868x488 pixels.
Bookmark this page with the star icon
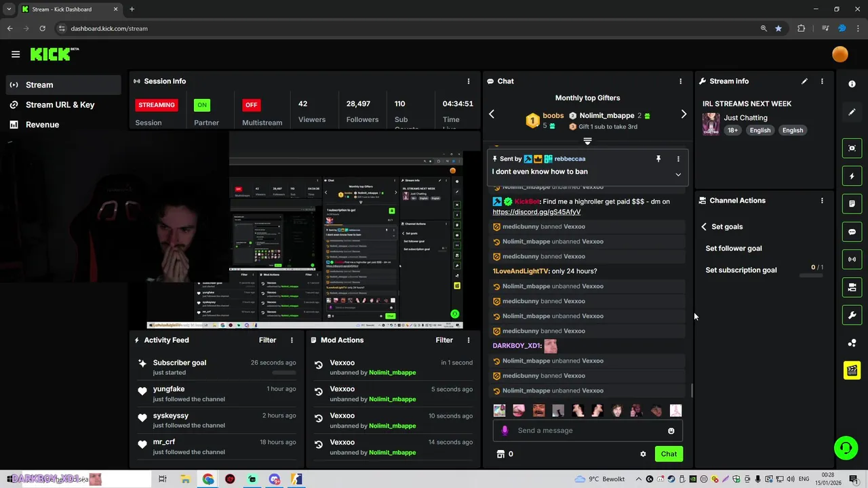[778, 28]
